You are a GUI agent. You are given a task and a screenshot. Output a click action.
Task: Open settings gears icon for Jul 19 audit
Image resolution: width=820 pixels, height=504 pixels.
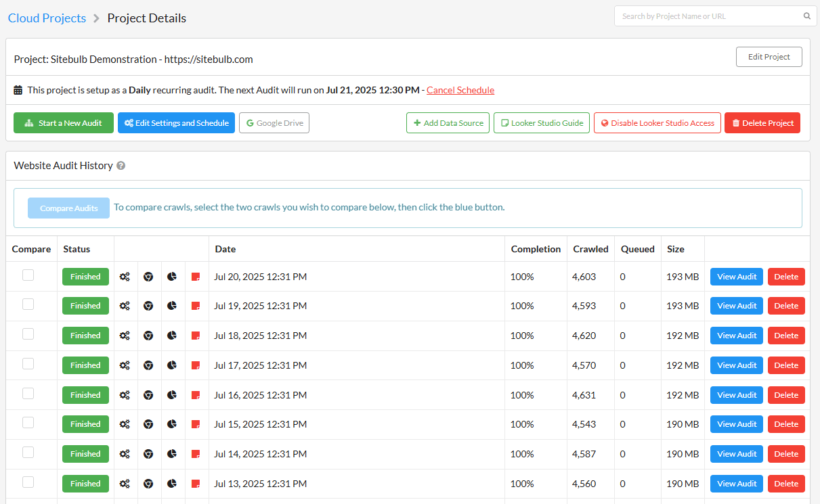pos(125,306)
